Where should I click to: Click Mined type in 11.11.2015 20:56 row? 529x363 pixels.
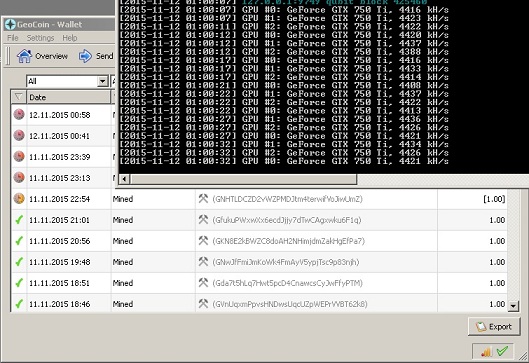coord(123,241)
